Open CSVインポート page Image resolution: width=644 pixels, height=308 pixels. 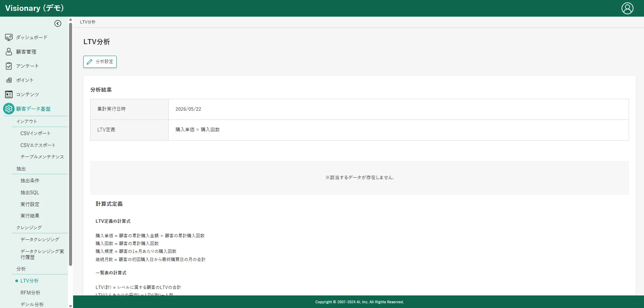click(x=35, y=133)
